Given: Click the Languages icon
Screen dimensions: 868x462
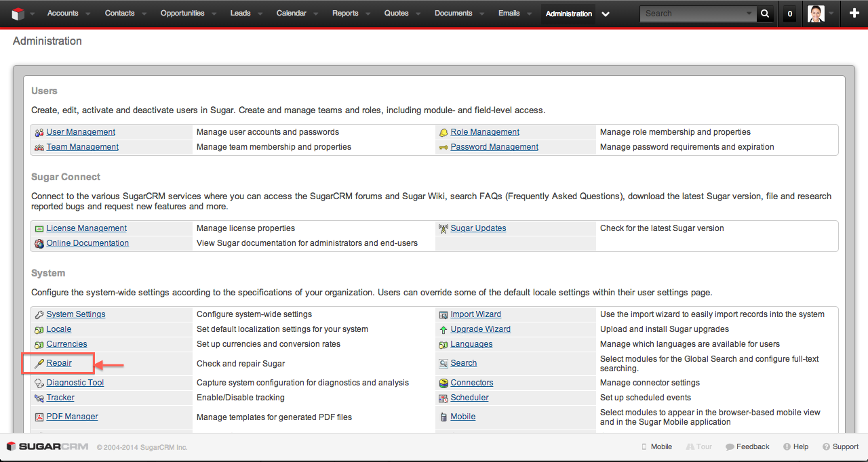Looking at the screenshot, I should coord(443,344).
